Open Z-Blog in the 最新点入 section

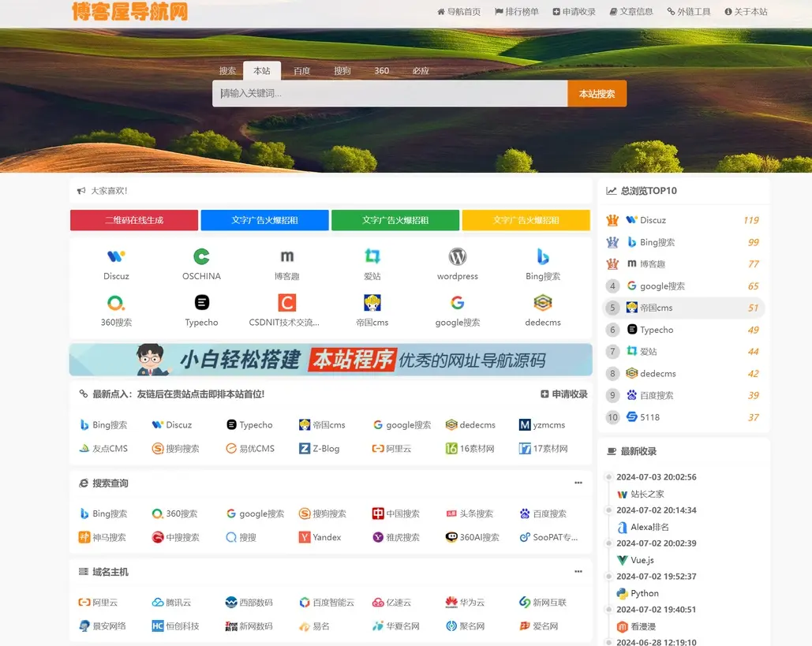pos(320,448)
